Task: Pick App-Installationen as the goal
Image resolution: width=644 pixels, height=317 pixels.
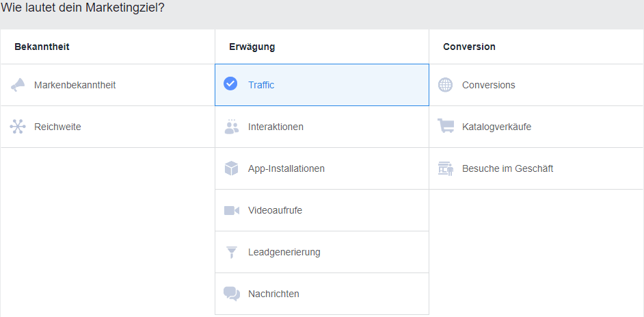Action: coord(286,168)
